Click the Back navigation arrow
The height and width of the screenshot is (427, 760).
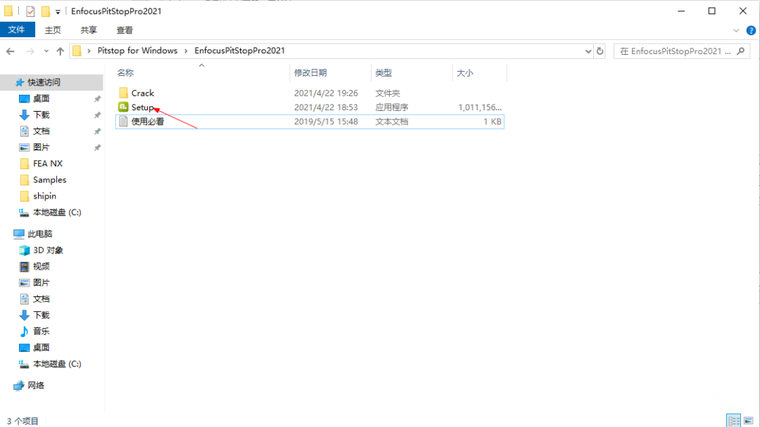pyautogui.click(x=11, y=51)
